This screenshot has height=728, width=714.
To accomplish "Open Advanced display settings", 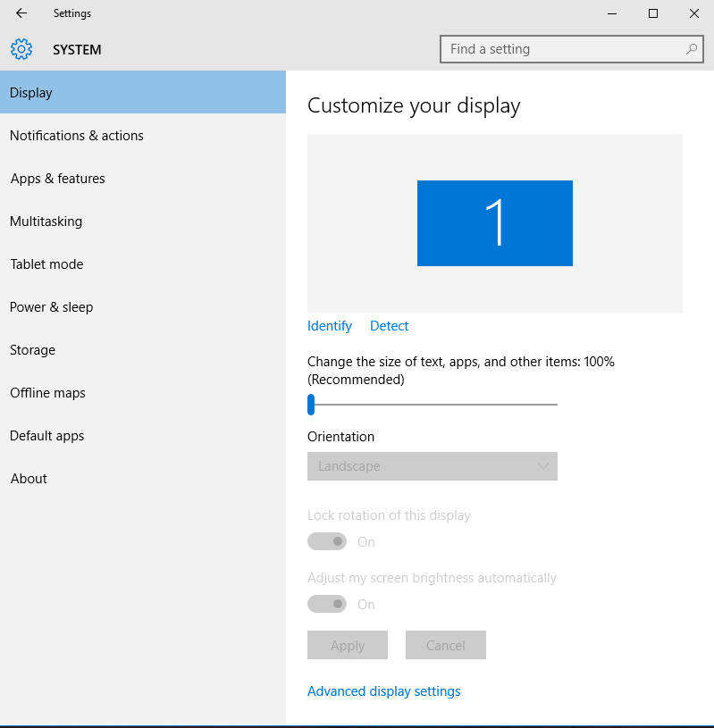I will coord(383,690).
